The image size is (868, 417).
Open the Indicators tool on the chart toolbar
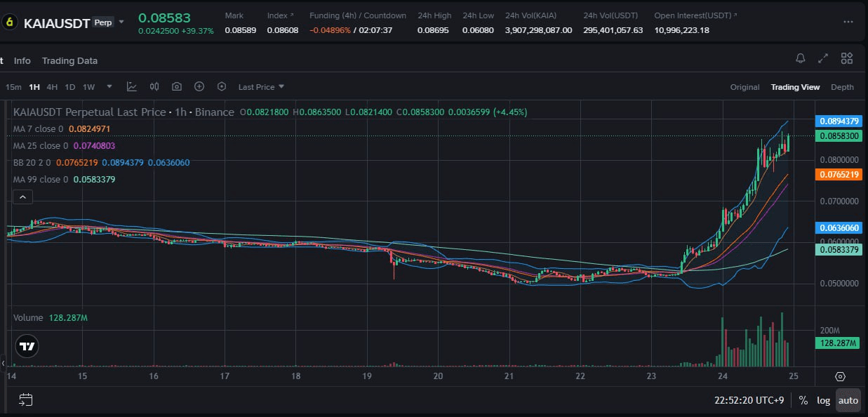coord(131,86)
